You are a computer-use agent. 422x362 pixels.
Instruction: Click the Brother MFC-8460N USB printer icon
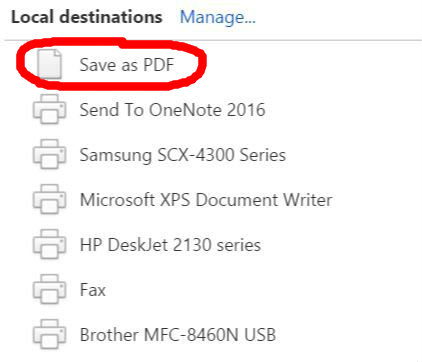click(49, 334)
